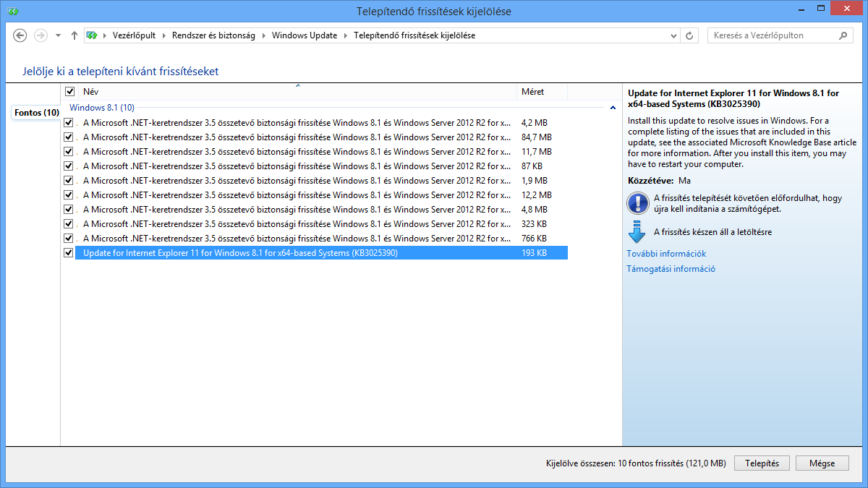Click the Windows Update icon in address bar
Screen dimensions: 868x488
point(92,35)
